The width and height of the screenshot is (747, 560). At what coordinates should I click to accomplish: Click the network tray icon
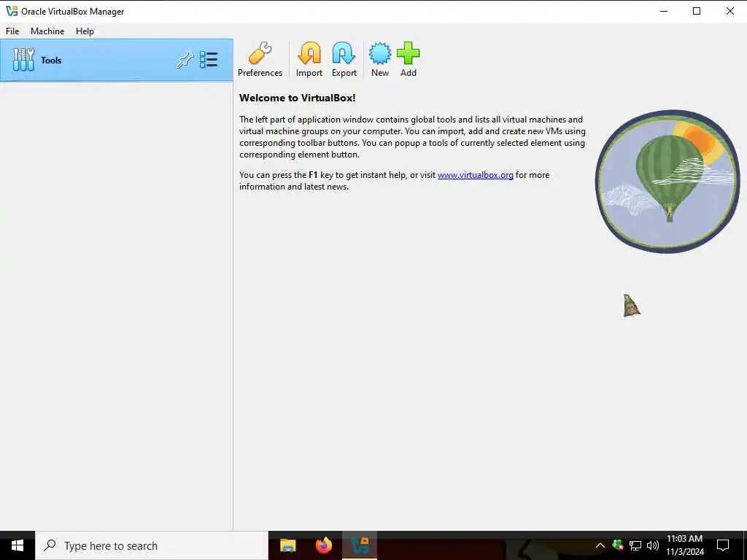[635, 545]
